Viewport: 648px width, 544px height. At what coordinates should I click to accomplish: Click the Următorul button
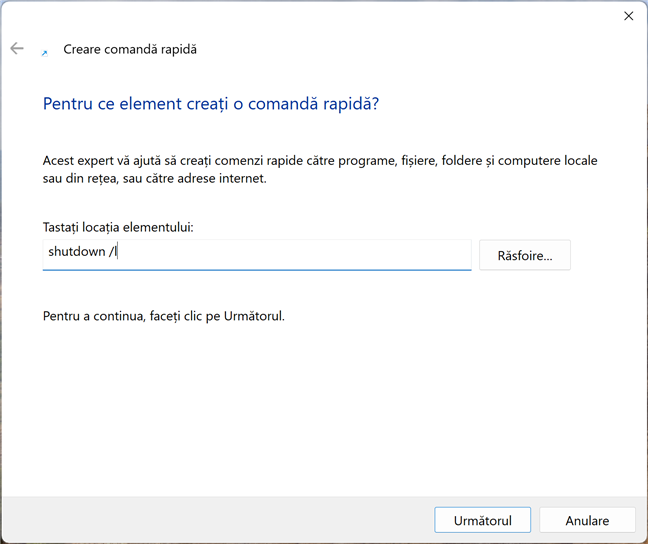pyautogui.click(x=482, y=520)
